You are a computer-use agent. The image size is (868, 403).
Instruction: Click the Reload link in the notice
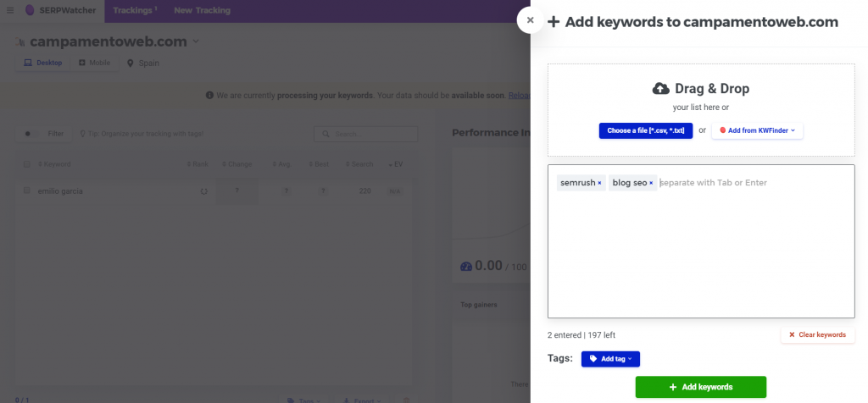click(x=520, y=95)
